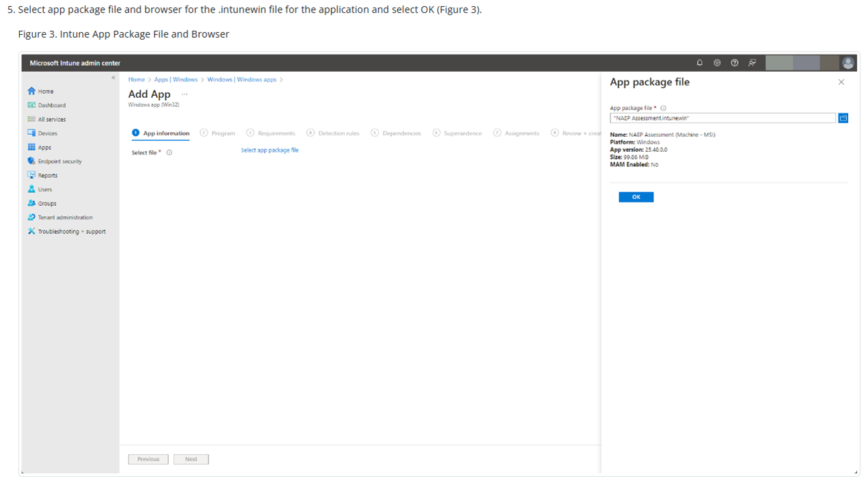868x485 pixels.
Task: Switch to the Program step tab
Action: tap(218, 133)
